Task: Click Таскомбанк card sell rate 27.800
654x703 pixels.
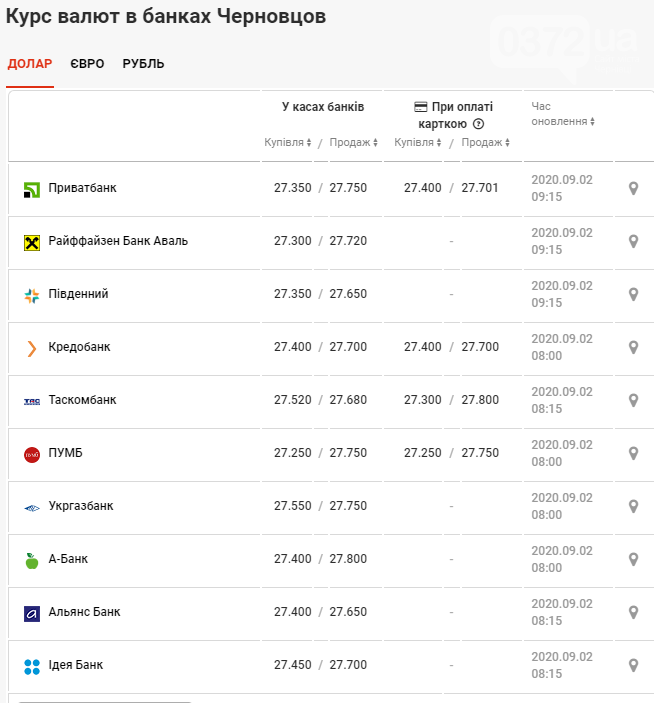Action: (x=480, y=399)
